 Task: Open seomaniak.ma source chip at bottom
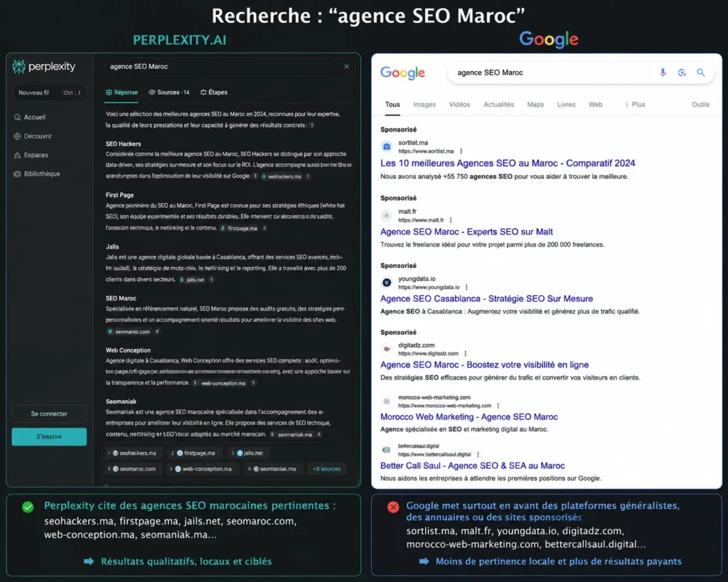[x=274, y=469]
